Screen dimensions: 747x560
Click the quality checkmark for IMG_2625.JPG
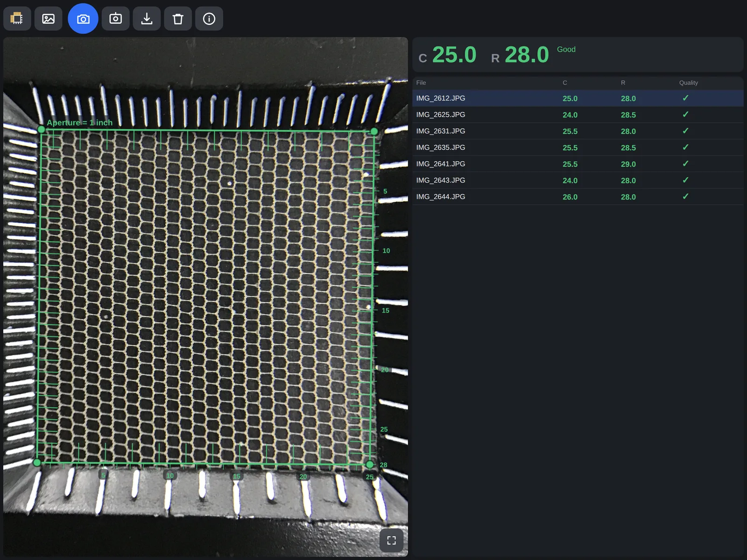click(685, 114)
